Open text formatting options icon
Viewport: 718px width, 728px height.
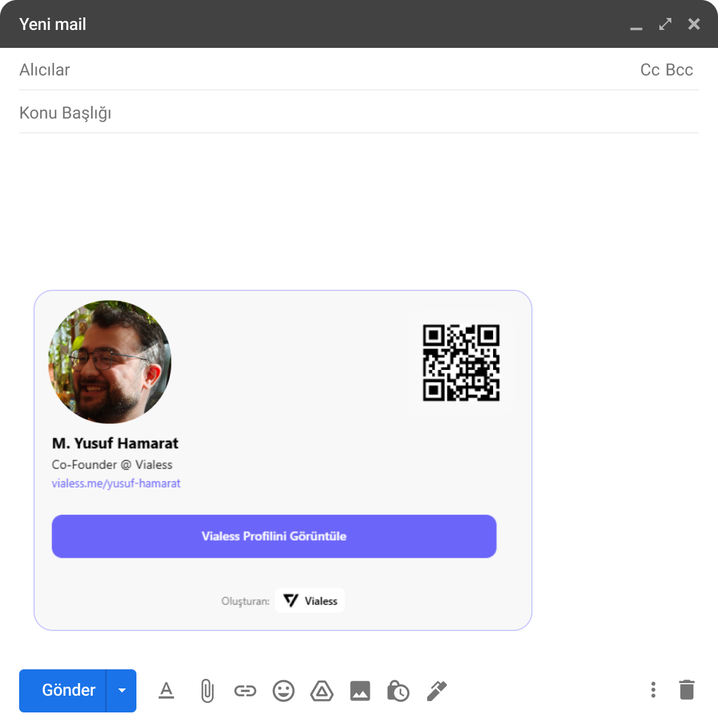point(166,691)
